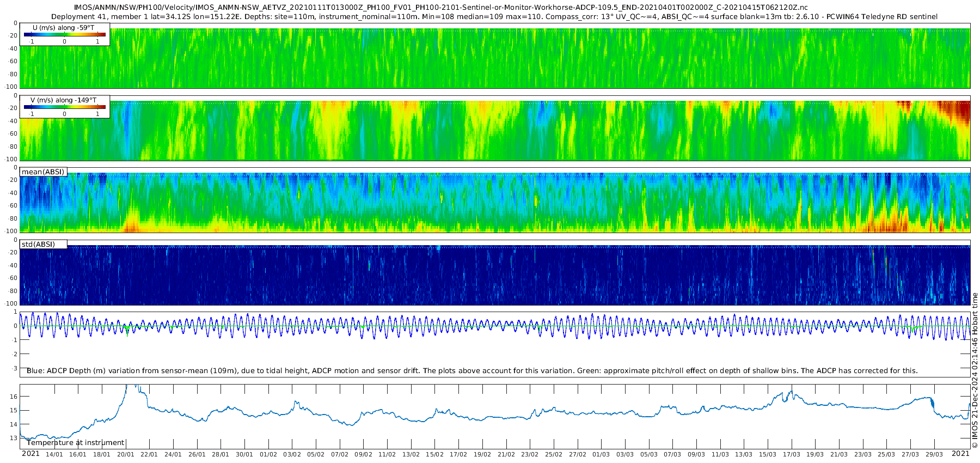Click the 16 tick on temperature axis

(x=14, y=397)
